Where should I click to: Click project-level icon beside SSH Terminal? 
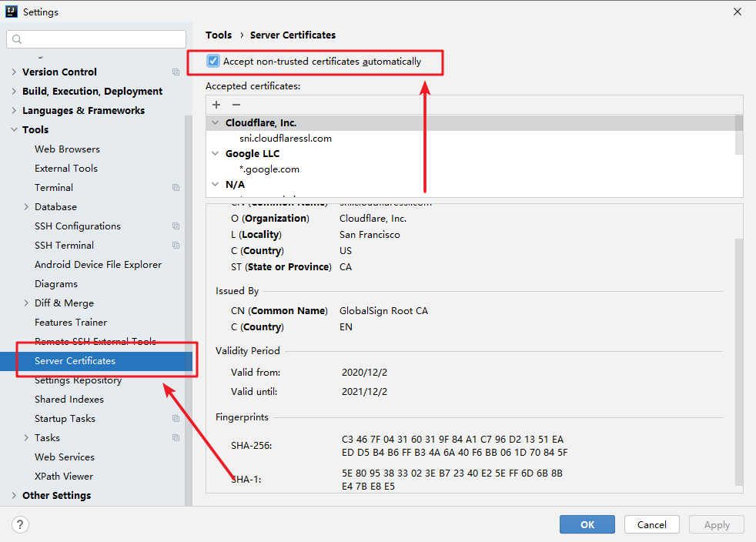point(176,246)
